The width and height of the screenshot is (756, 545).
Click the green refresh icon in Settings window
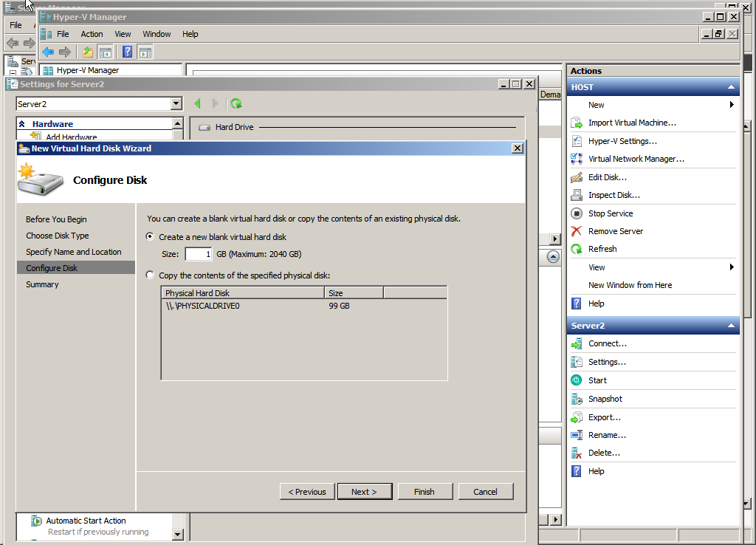(236, 103)
